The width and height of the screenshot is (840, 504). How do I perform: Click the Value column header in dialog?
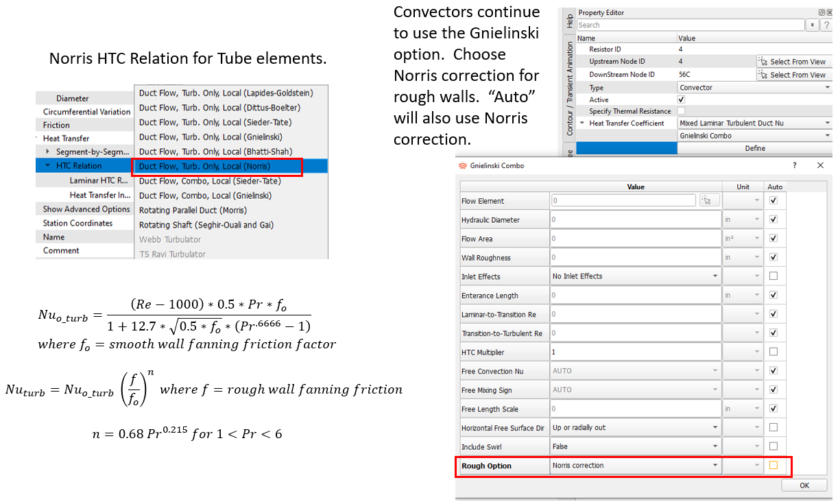click(636, 187)
